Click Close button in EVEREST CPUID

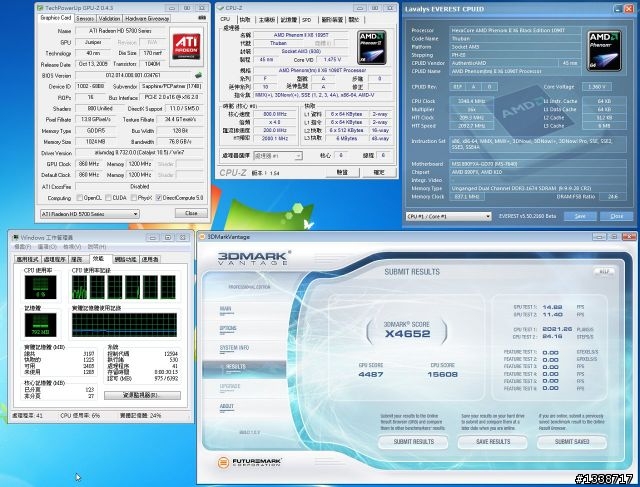click(616, 216)
